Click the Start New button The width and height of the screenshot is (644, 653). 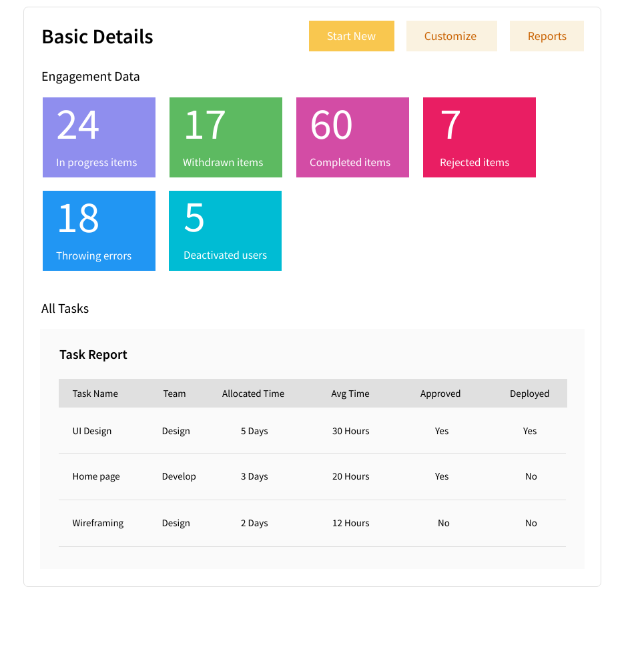tap(351, 36)
